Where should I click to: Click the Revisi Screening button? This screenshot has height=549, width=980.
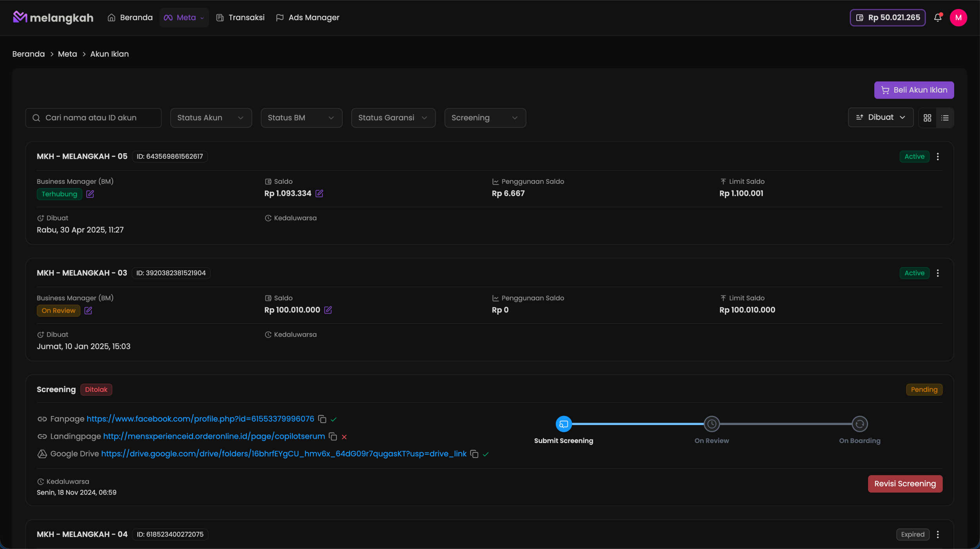pyautogui.click(x=905, y=483)
